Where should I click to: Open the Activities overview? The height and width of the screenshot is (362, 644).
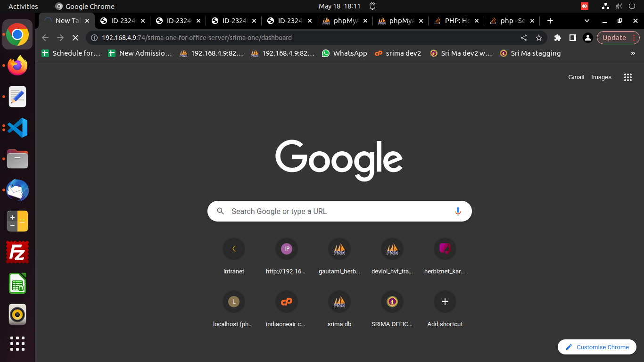[23, 7]
